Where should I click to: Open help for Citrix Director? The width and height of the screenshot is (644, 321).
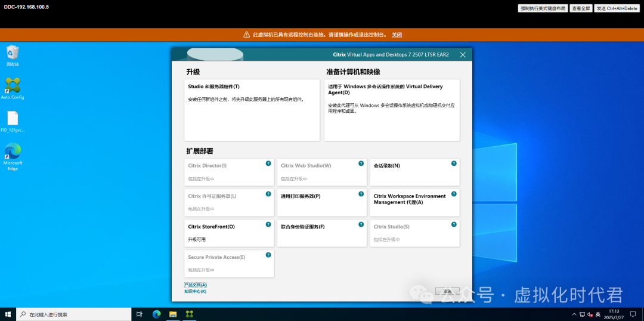point(268,163)
